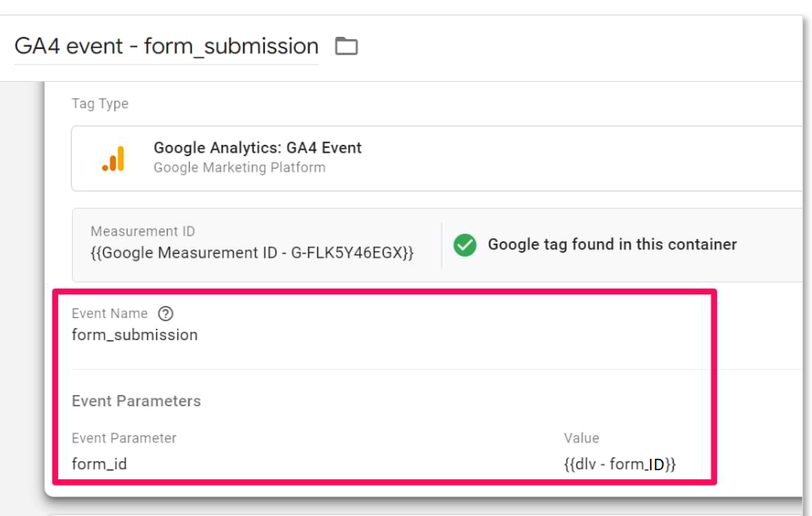The width and height of the screenshot is (812, 516).
Task: Edit the tag title GA4 event - form_submission
Action: coord(166,46)
